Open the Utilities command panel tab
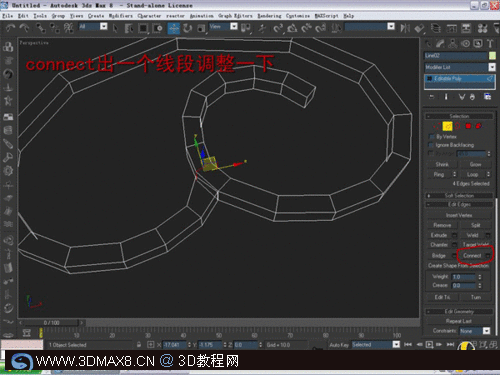Screen dimensions: 500x375 [x=490, y=43]
